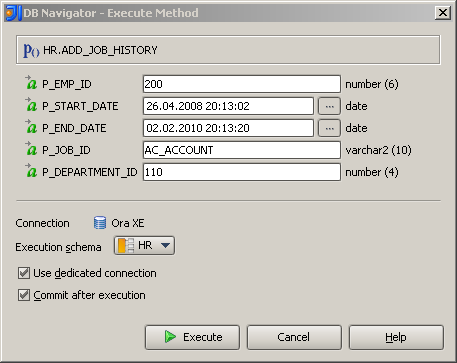Click the argument icon next to P_START_DATE
Viewport: 457px width, 363px height.
tap(31, 105)
